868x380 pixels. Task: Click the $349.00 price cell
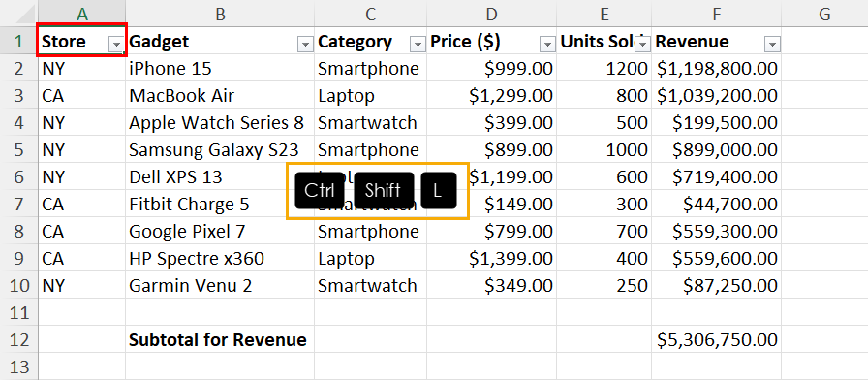pos(491,285)
